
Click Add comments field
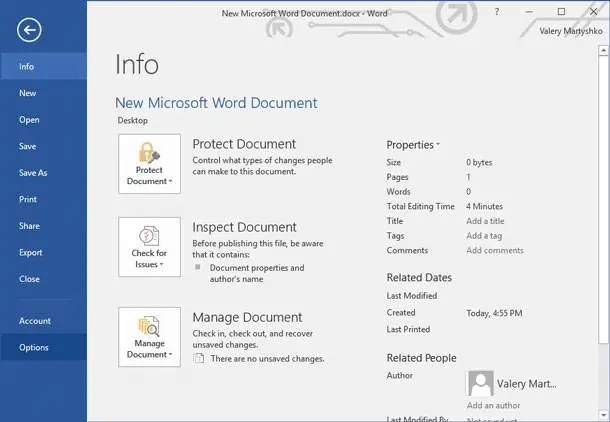pyautogui.click(x=495, y=250)
